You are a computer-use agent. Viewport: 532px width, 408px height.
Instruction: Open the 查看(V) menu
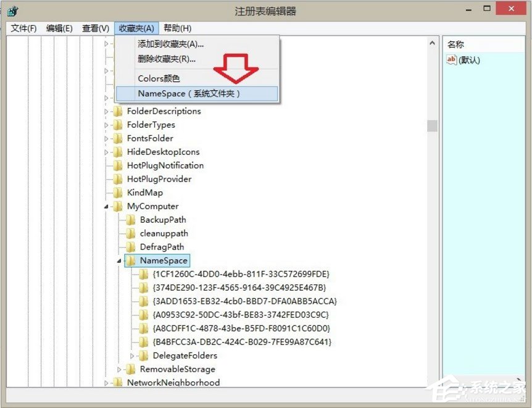[x=94, y=28]
